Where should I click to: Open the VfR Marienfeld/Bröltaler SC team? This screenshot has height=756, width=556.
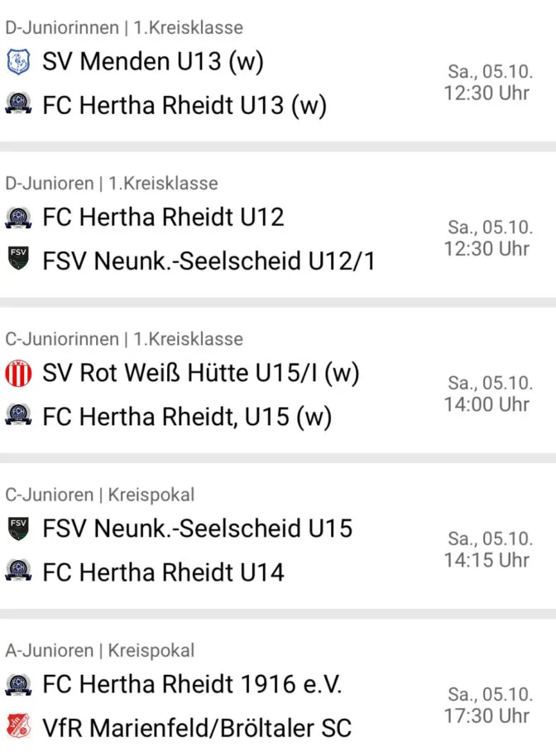point(197,728)
